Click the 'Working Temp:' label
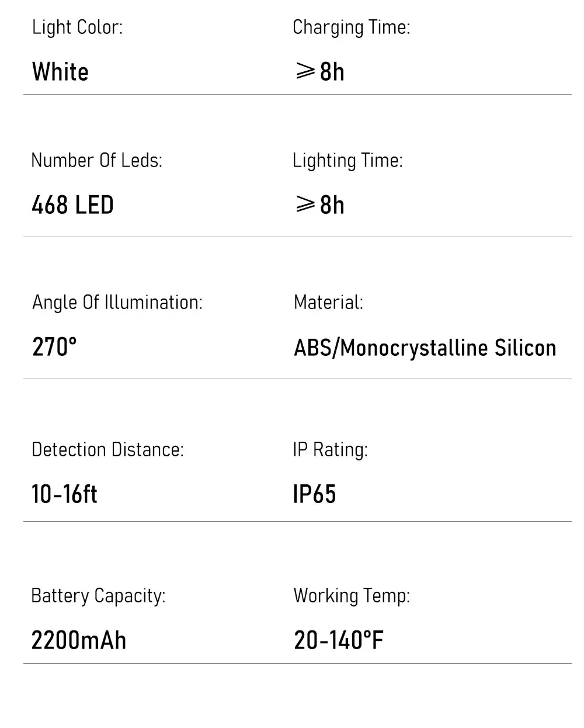 tap(352, 596)
